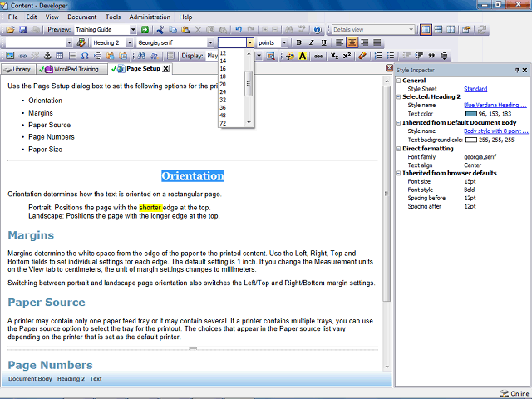This screenshot has width=532, height=399.
Task: Insert a special symbol with the Omega icon
Action: click(85, 56)
